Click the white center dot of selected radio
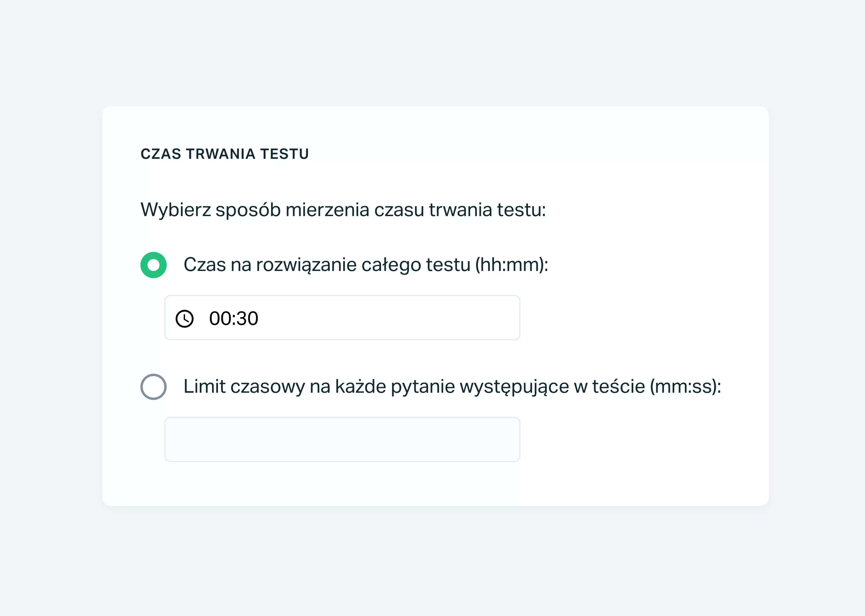 coord(153,265)
